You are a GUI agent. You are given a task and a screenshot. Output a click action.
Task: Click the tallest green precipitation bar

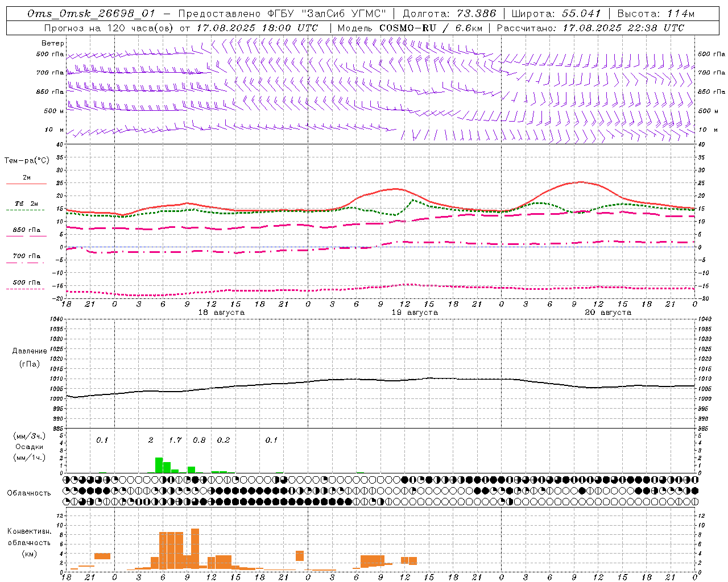point(159,465)
